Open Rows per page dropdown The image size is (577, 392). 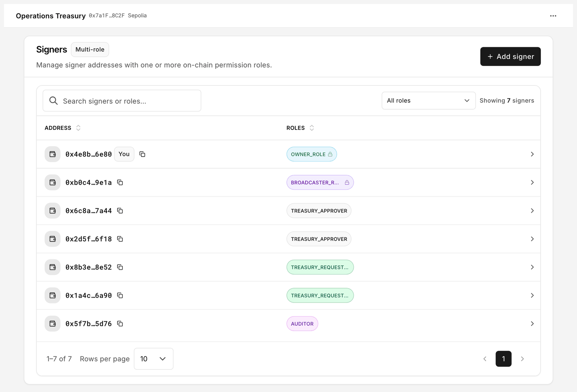(153, 359)
